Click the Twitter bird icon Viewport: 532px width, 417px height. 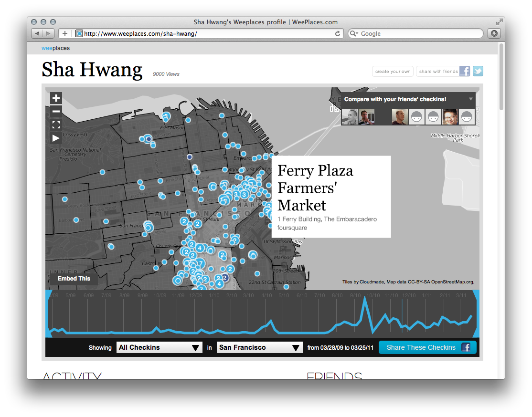point(478,71)
